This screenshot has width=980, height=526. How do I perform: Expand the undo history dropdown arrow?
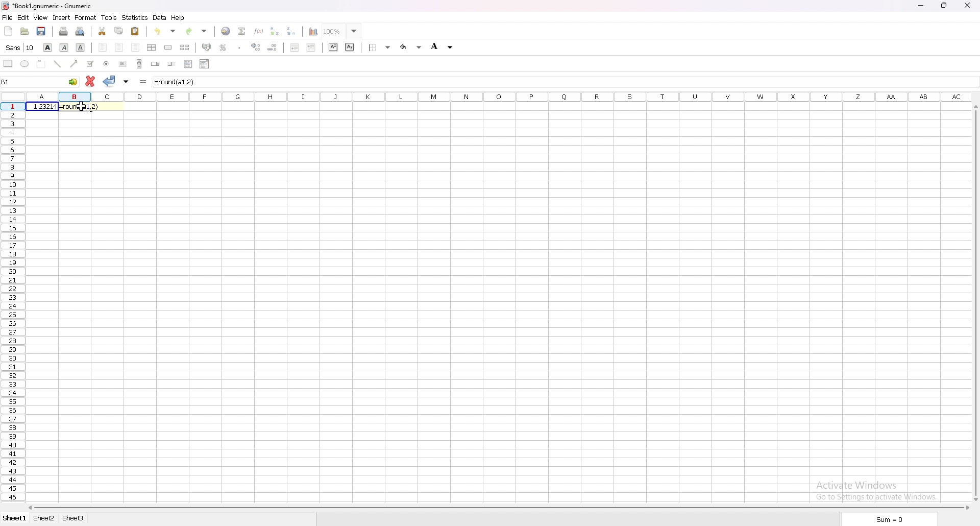point(174,31)
